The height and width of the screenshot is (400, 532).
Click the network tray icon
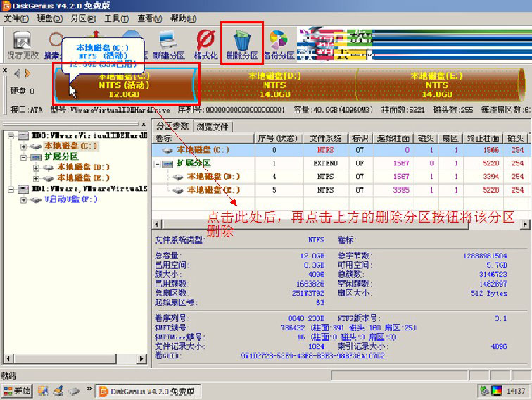[x=484, y=391]
